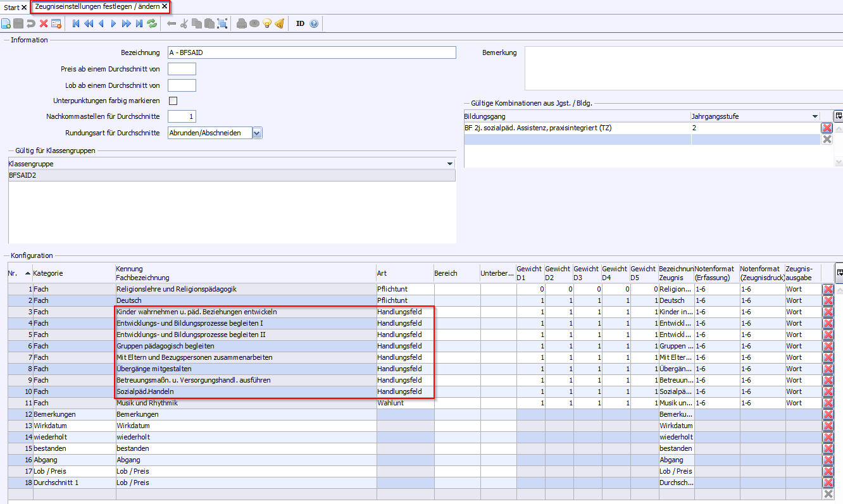The height and width of the screenshot is (504, 843).
Task: Delete the Deutsch row with its red X
Action: coord(827,300)
